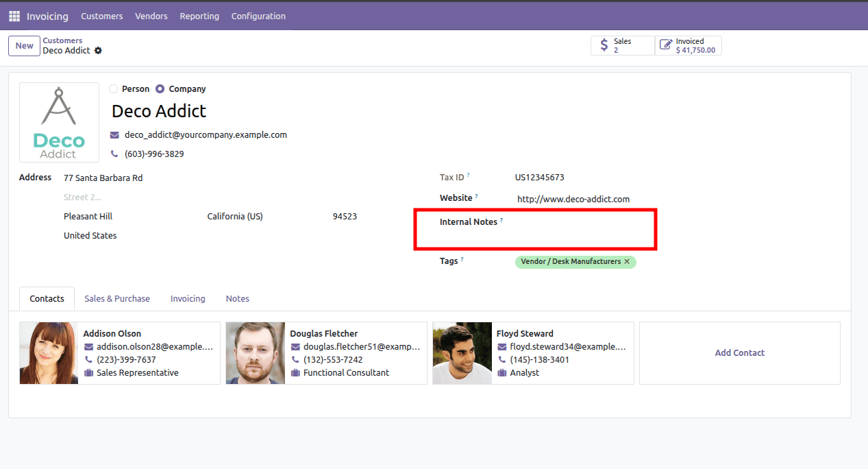868x469 pixels.
Task: Switch to the Notes tab
Action: (237, 298)
